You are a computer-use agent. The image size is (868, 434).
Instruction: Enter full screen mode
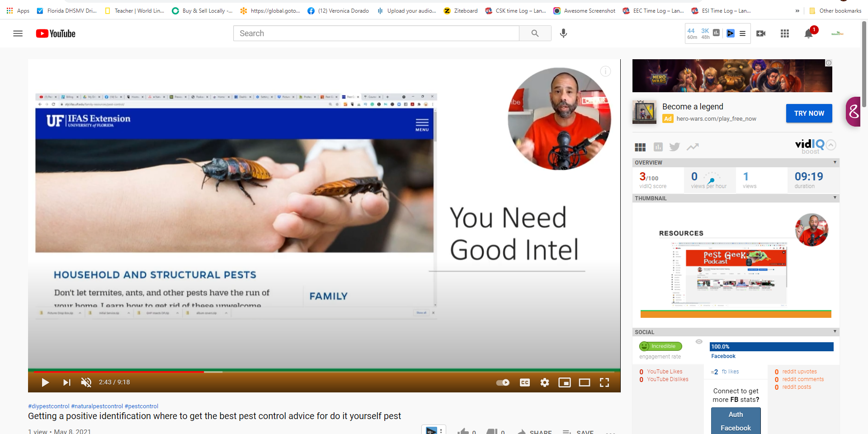pyautogui.click(x=604, y=382)
